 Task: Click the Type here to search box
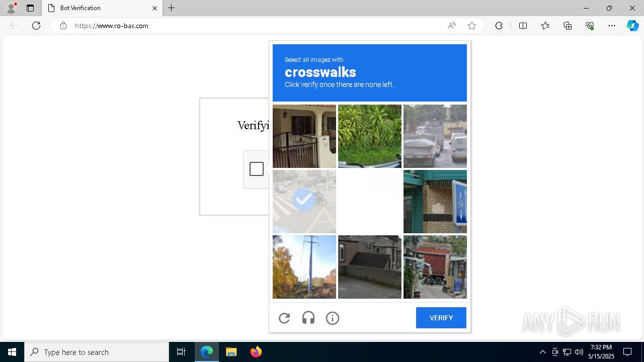pos(97,352)
